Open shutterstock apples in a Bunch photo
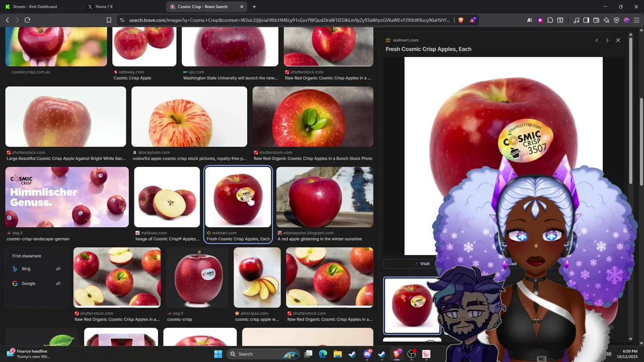Screen dimensions: 644x362 (x=313, y=117)
